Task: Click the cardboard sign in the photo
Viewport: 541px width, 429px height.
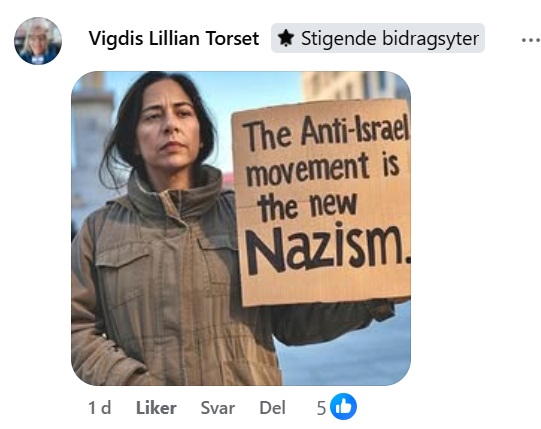Action: click(x=322, y=203)
